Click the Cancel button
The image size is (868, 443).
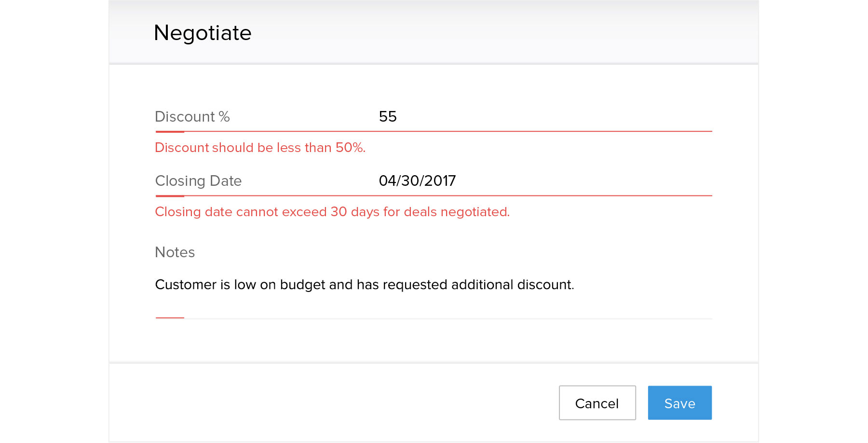click(597, 402)
